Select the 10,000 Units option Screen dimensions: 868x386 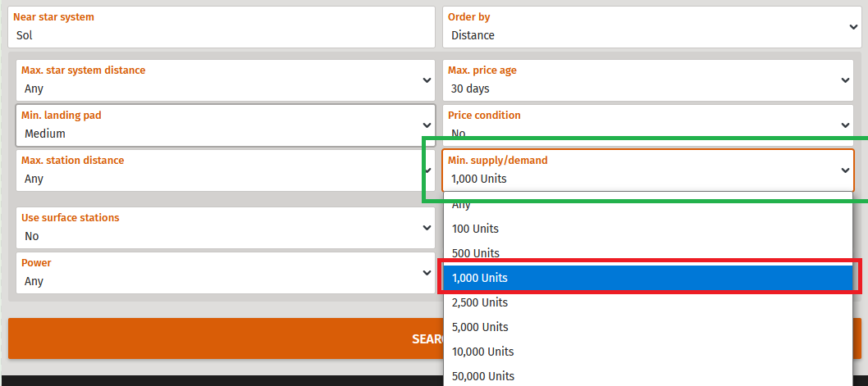[647, 352]
